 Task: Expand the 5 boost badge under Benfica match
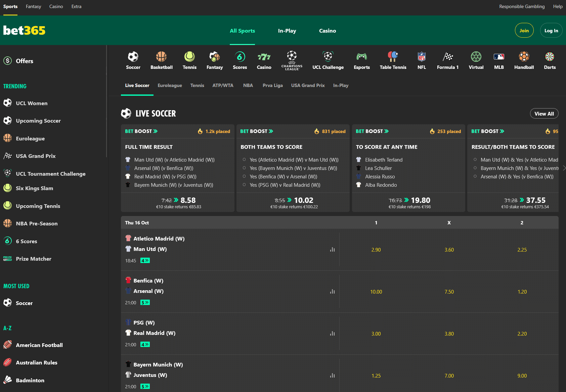click(x=145, y=303)
